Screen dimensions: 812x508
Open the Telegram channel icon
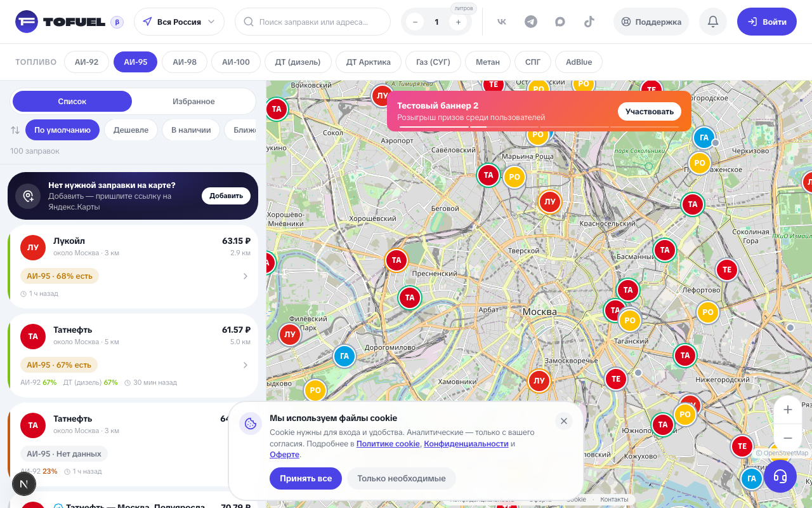click(531, 22)
